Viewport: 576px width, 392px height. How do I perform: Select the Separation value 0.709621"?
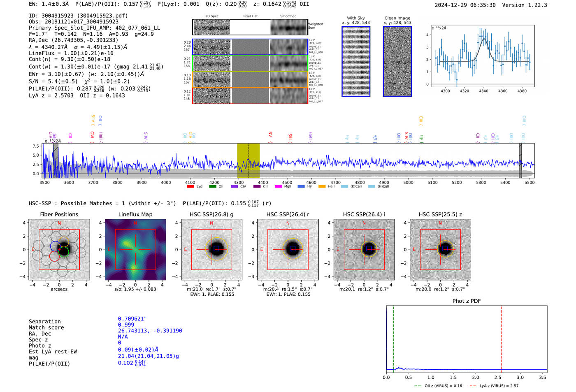(x=132, y=319)
